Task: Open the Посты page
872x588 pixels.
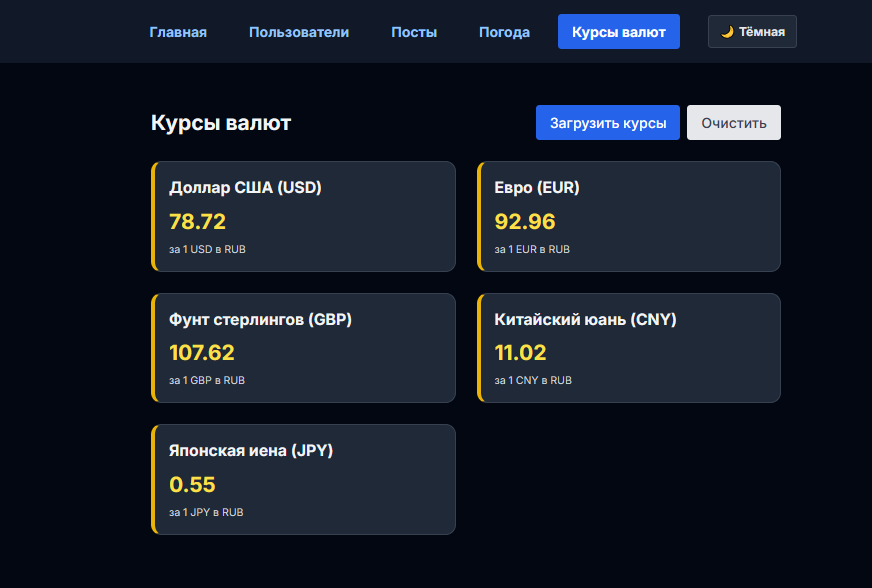Action: [414, 31]
